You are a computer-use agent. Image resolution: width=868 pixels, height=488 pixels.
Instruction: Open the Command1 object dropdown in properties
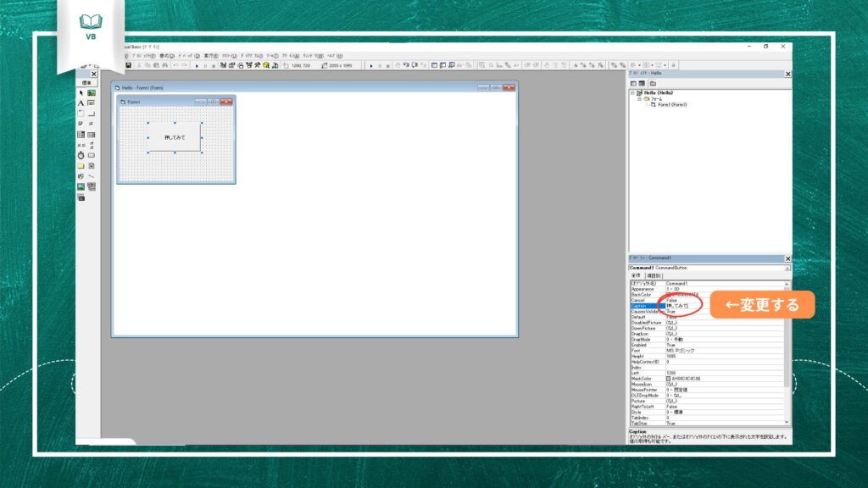coord(787,268)
